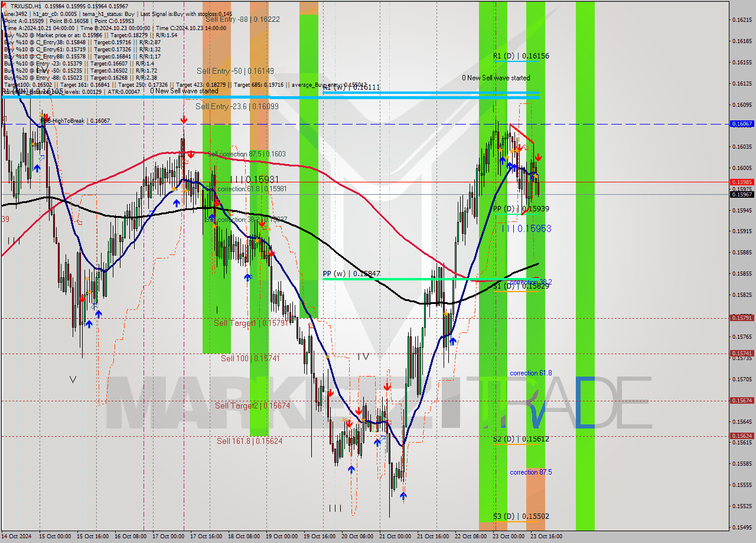This screenshot has width=756, height=543.
Task: Click the '14 Oct 2024' time axis label
Action: coord(18,537)
